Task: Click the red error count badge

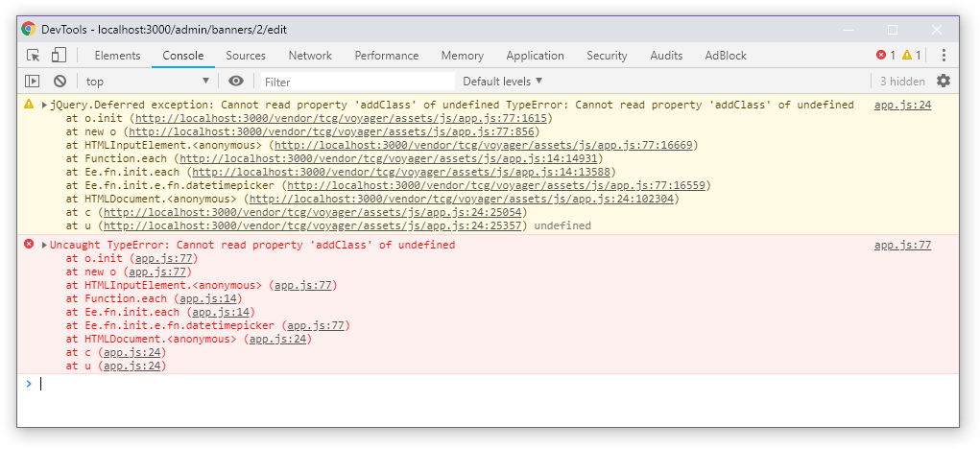Action: click(886, 56)
